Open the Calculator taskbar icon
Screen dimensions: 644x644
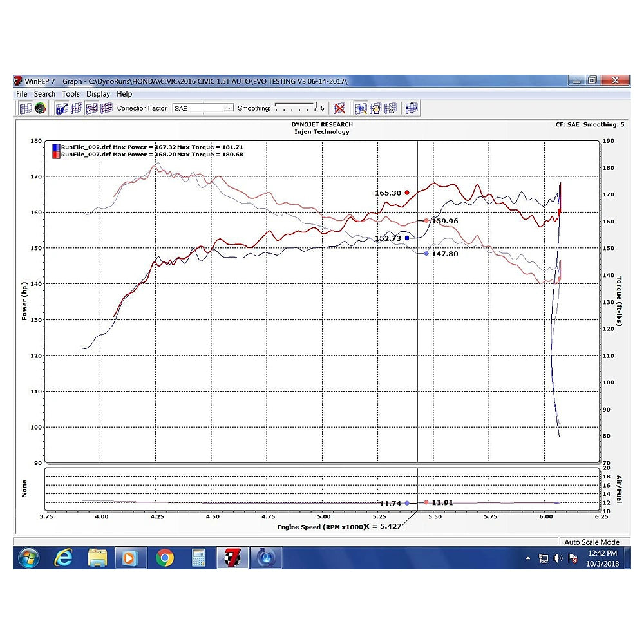click(198, 558)
